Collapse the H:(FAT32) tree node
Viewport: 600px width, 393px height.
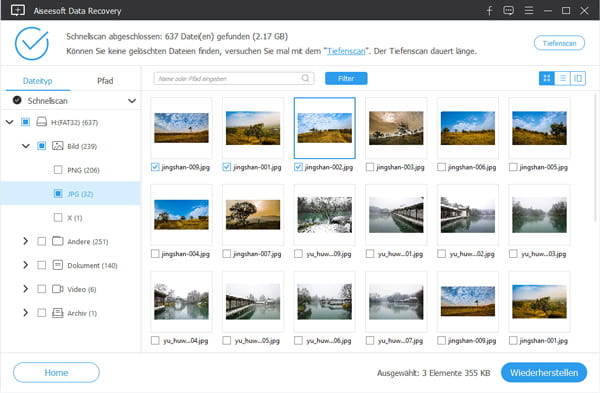10,122
